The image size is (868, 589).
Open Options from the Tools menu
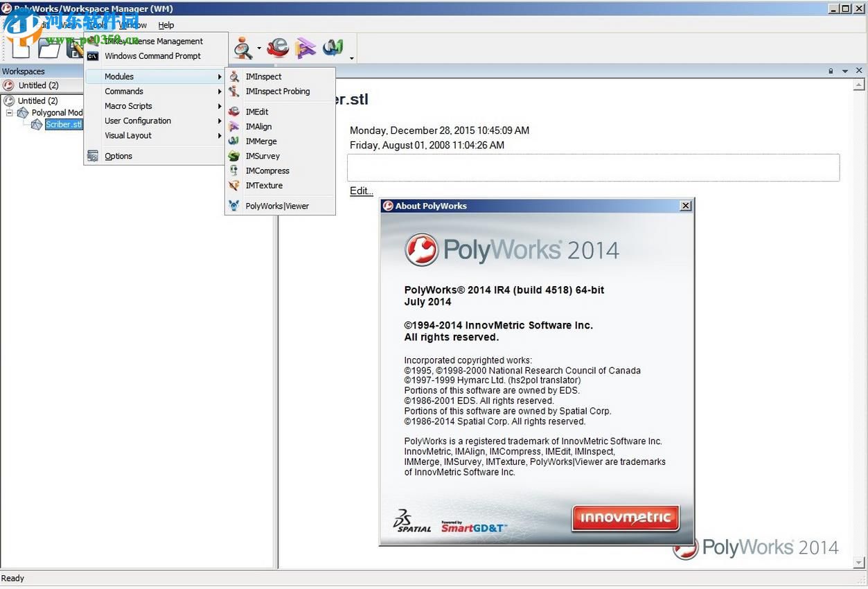pos(156,156)
